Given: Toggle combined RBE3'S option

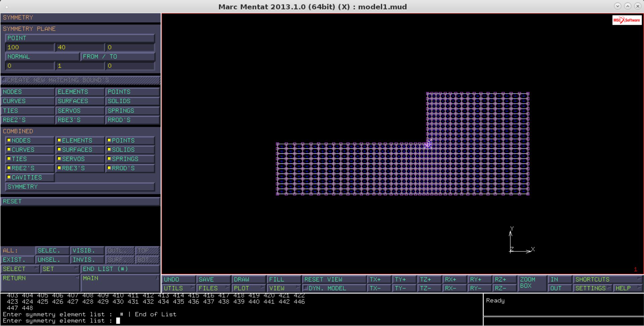Looking at the screenshot, I should [80, 168].
